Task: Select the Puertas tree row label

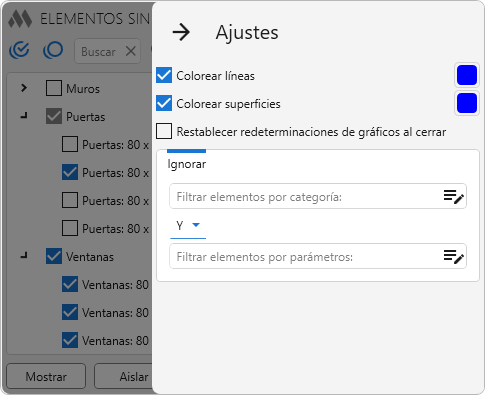Action: tap(86, 117)
